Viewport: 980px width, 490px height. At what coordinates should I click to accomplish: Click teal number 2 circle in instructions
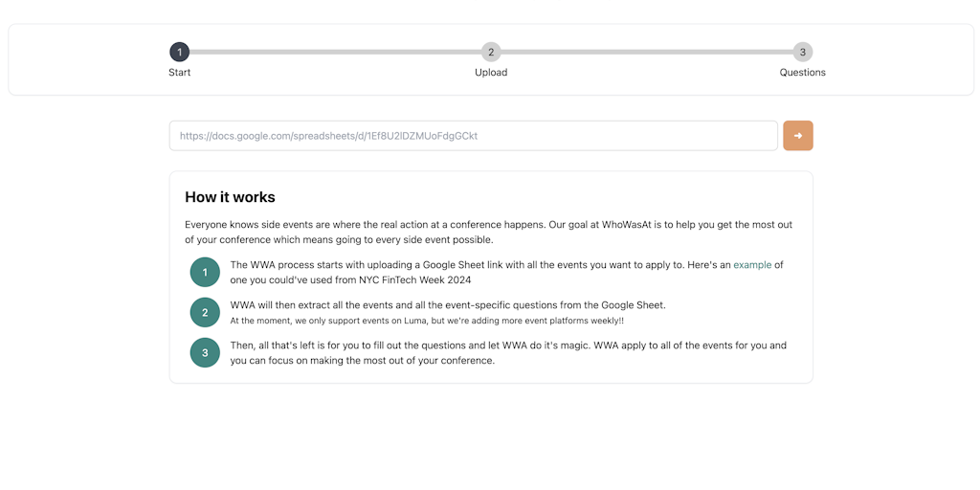click(205, 312)
